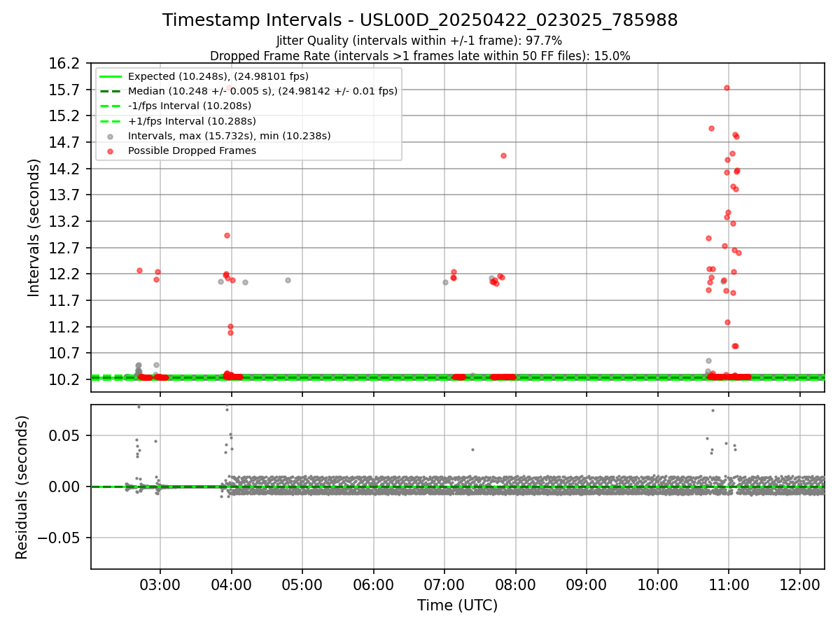
Task: Click the "04:00" time tick label
Action: (231, 584)
